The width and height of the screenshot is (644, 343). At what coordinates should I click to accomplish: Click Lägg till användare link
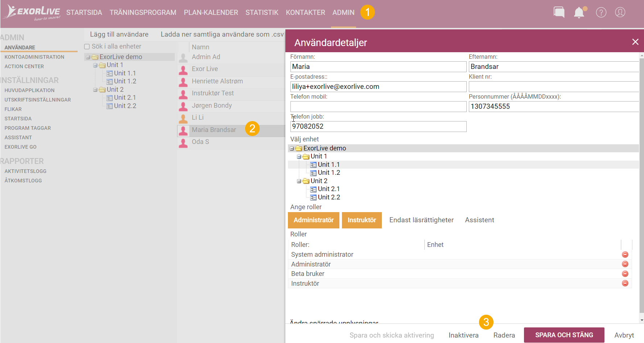pyautogui.click(x=119, y=34)
